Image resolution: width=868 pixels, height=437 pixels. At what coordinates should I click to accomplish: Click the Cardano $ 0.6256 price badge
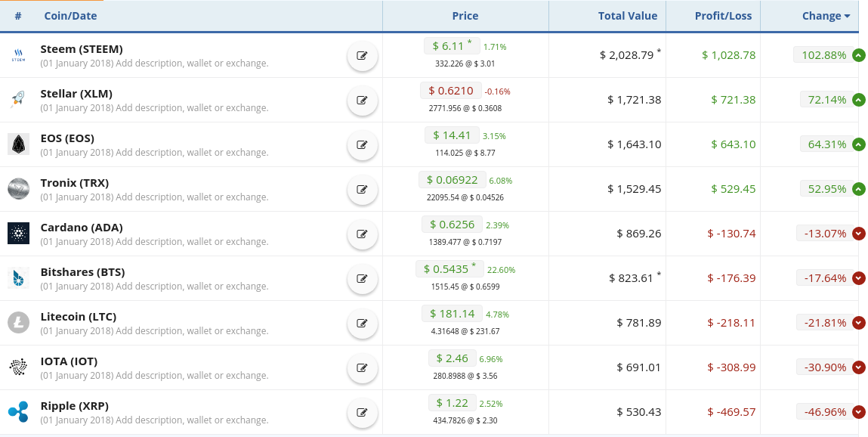(452, 225)
